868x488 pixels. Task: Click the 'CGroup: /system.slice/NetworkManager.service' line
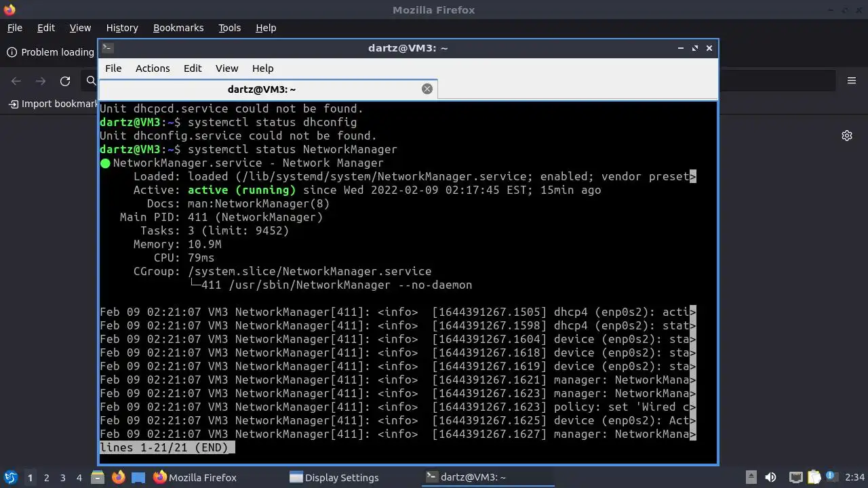tap(282, 271)
